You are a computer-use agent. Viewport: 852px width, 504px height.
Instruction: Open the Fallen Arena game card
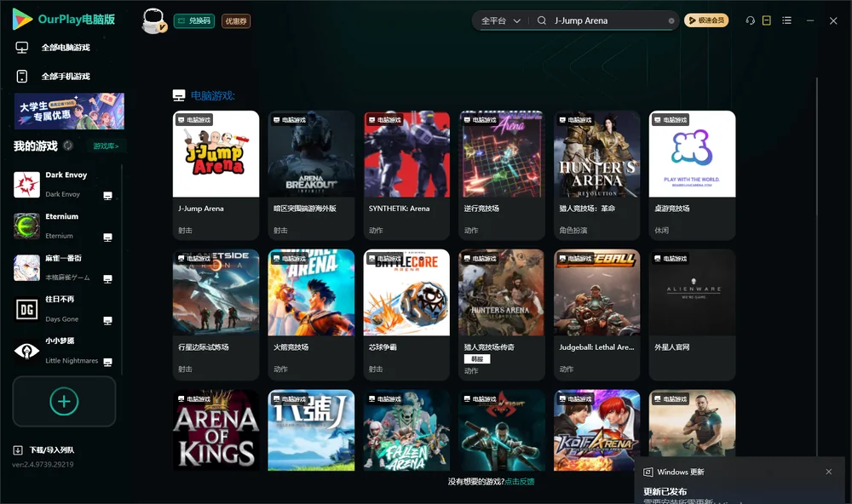point(406,430)
